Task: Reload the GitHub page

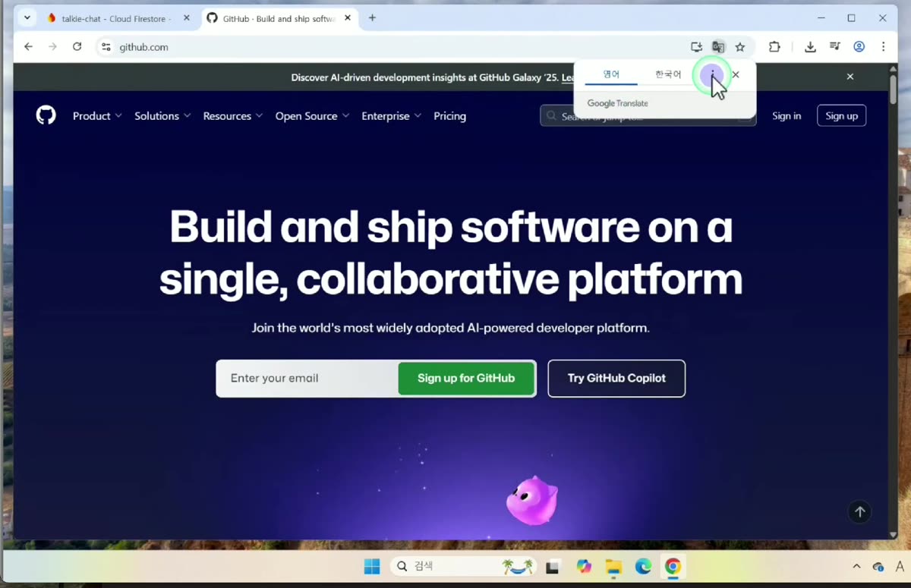Action: [77, 47]
